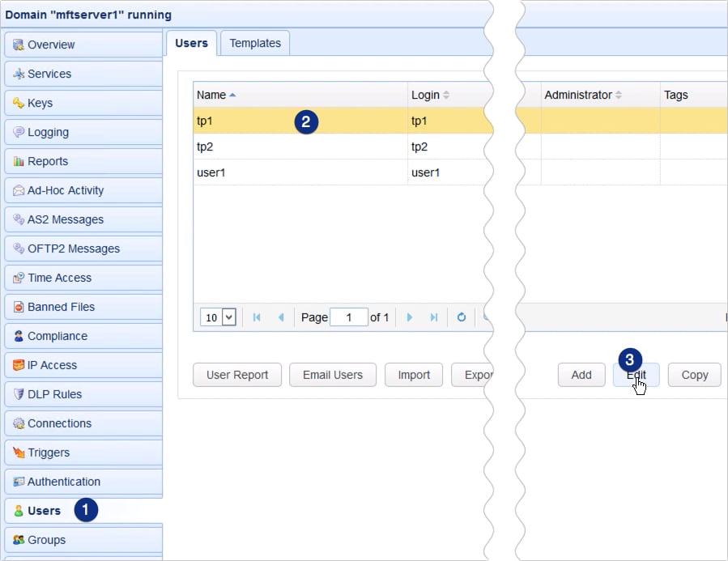Viewport: 728px width, 561px height.
Task: Click the Triggers lightning icon
Action: point(18,453)
